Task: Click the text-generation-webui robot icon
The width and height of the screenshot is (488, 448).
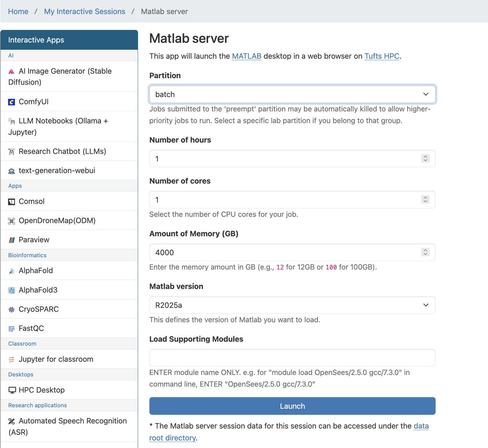Action: pyautogui.click(x=11, y=171)
